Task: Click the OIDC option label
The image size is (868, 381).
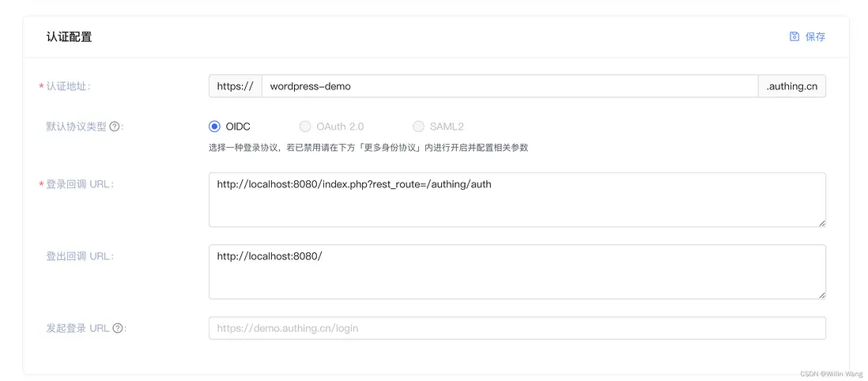Action: point(238,126)
